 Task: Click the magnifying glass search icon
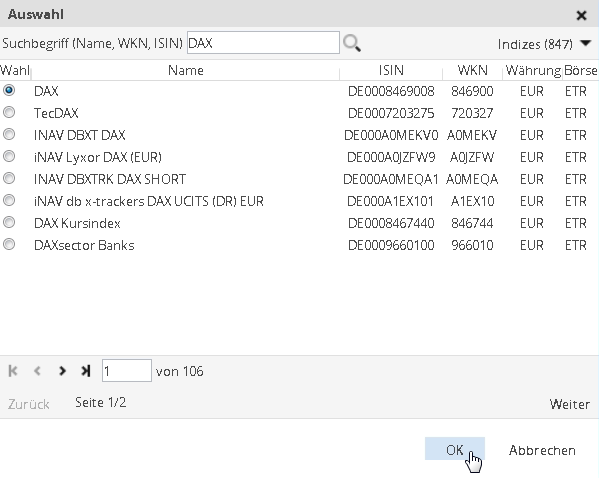(352, 43)
